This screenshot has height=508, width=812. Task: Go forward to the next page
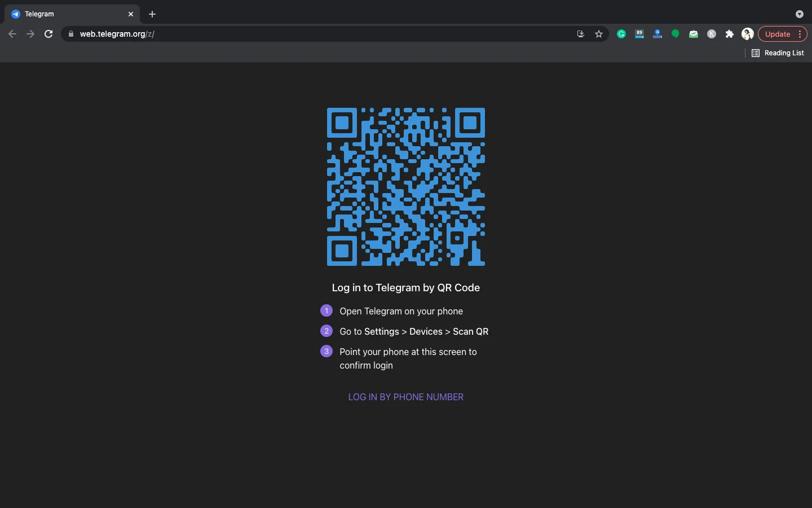30,34
